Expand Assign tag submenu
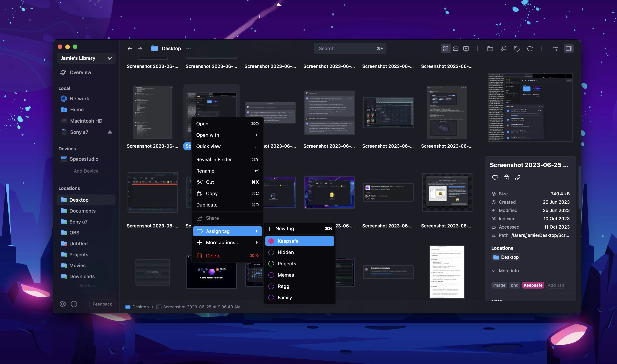The width and height of the screenshot is (617, 364). pos(227,231)
